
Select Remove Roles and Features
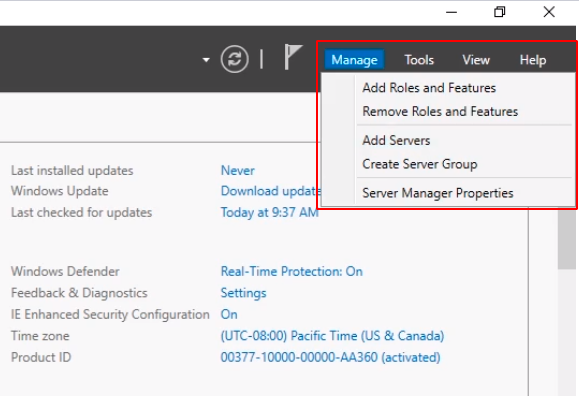(x=440, y=111)
